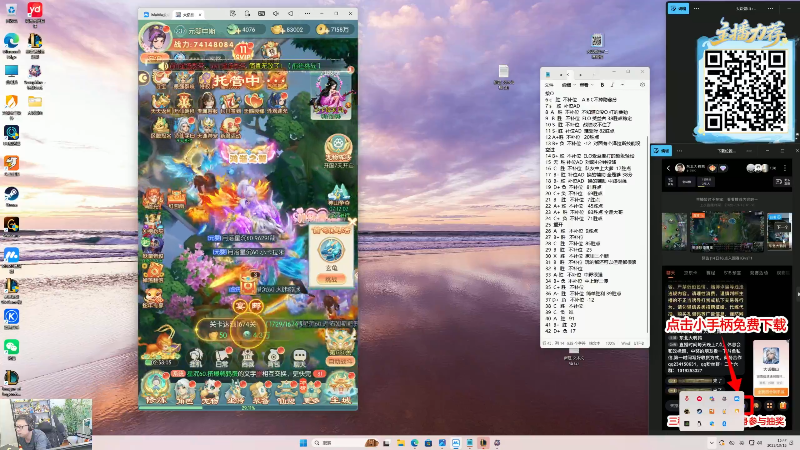Close the emulator game tab

(200, 15)
